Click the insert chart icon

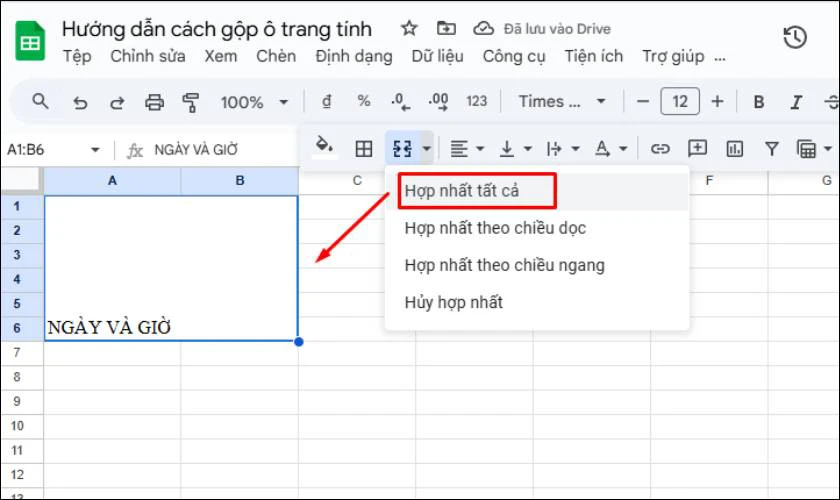point(735,149)
